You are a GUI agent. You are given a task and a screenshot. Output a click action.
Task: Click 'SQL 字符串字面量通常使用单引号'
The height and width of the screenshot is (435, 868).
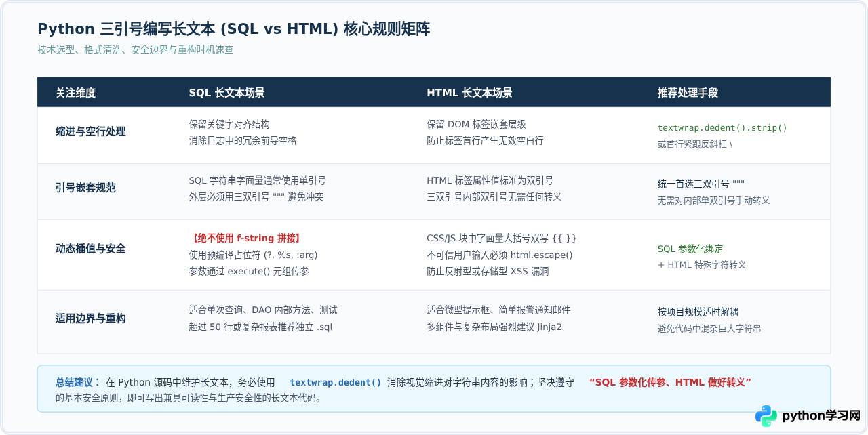tap(257, 180)
